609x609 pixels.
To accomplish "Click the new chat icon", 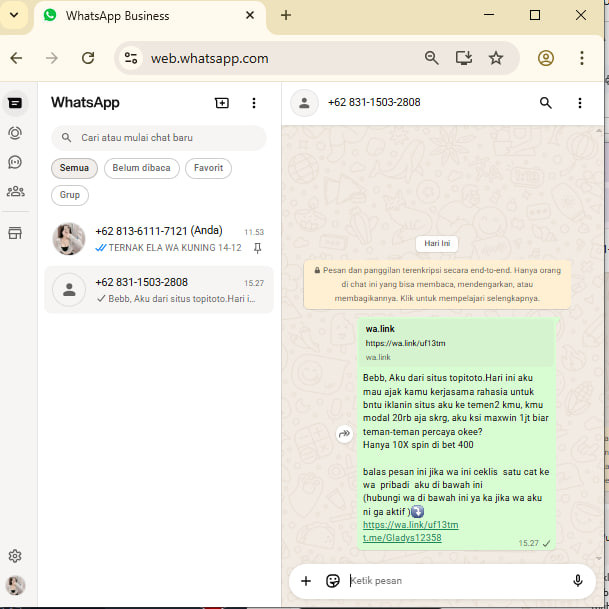I will click(222, 103).
